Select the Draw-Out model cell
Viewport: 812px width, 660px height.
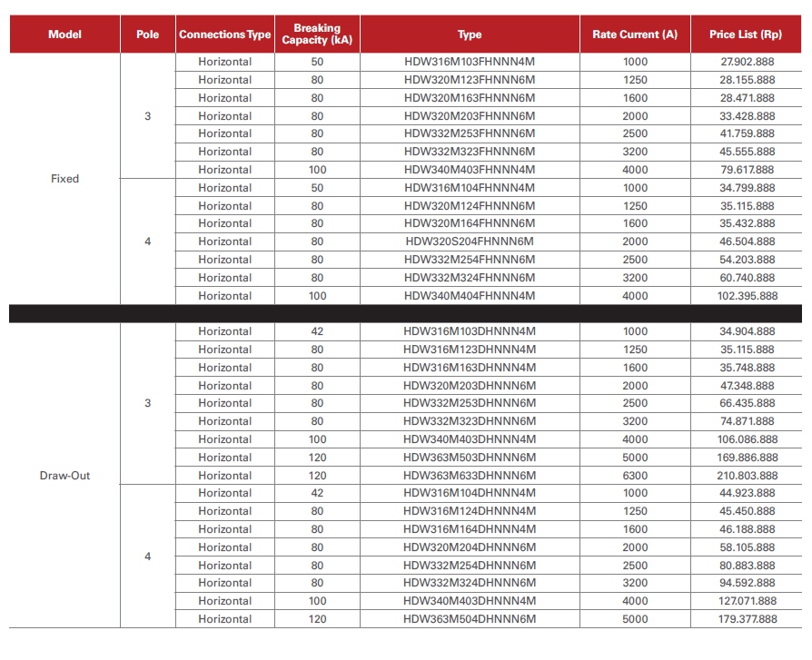(x=64, y=475)
